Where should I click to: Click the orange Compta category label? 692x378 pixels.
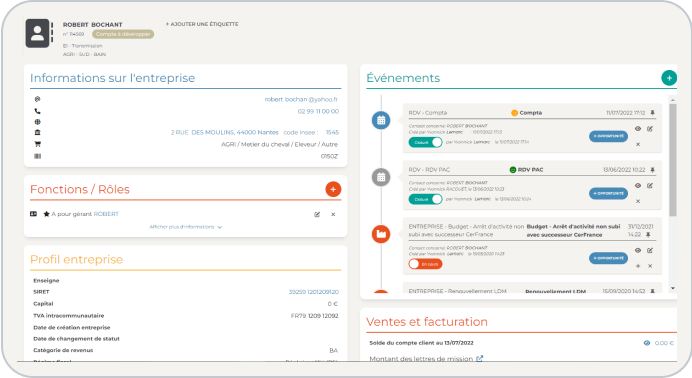click(x=527, y=113)
